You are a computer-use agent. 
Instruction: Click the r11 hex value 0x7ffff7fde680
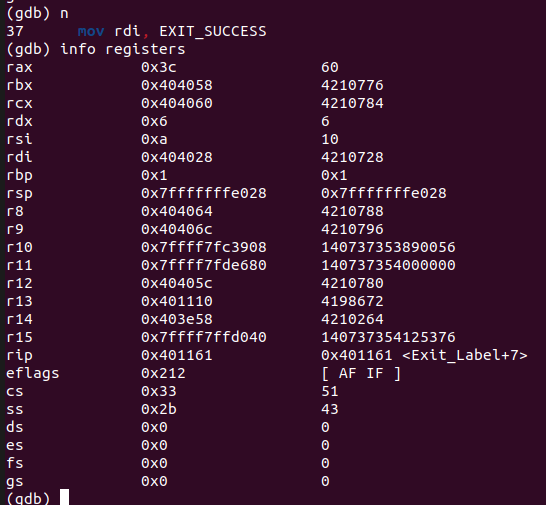pyautogui.click(x=204, y=265)
